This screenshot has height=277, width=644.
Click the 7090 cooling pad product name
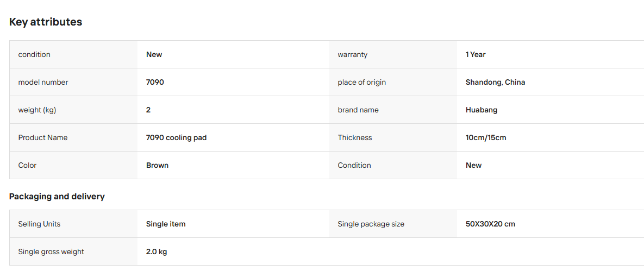tap(176, 138)
